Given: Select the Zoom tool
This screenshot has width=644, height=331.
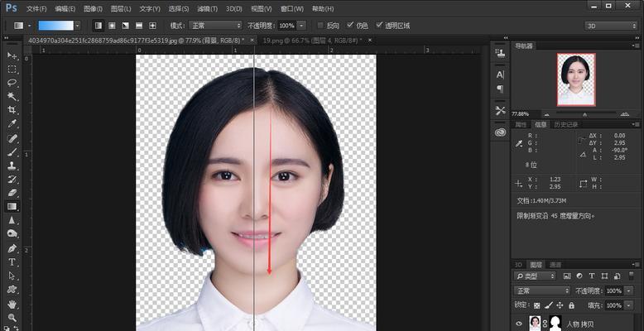Looking at the screenshot, I should click(12, 318).
